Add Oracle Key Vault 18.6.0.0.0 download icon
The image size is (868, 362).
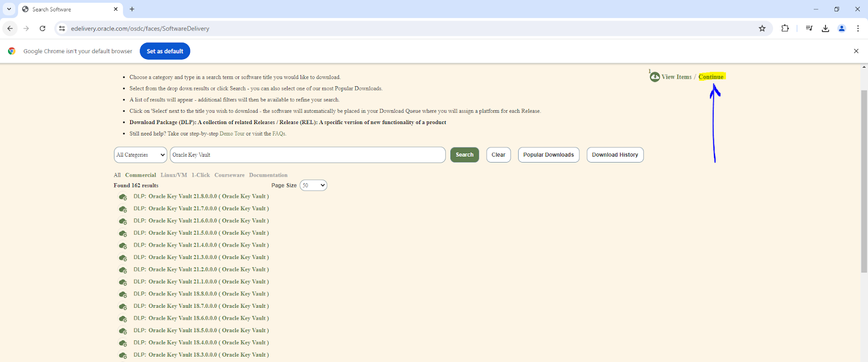[123, 319]
